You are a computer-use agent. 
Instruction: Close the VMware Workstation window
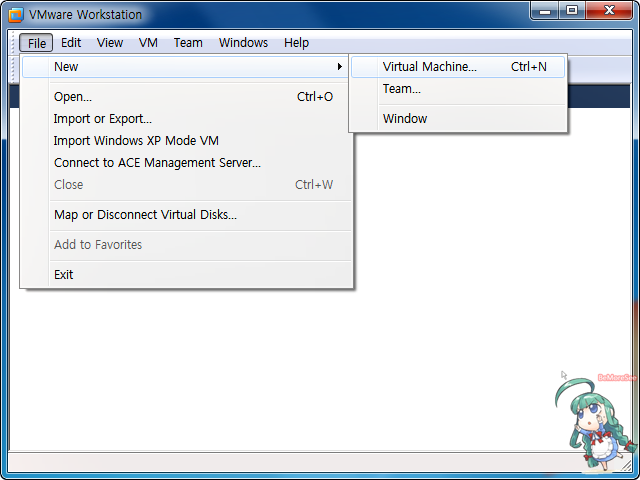[609, 11]
